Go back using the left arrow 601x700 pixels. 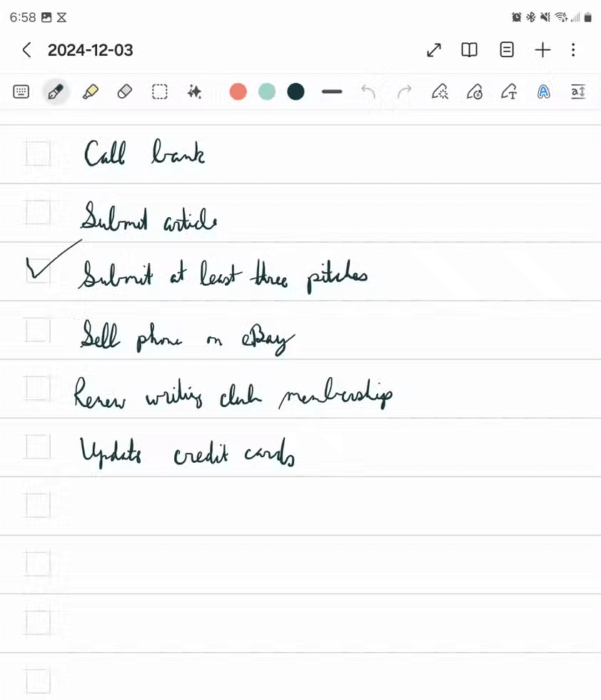click(27, 49)
